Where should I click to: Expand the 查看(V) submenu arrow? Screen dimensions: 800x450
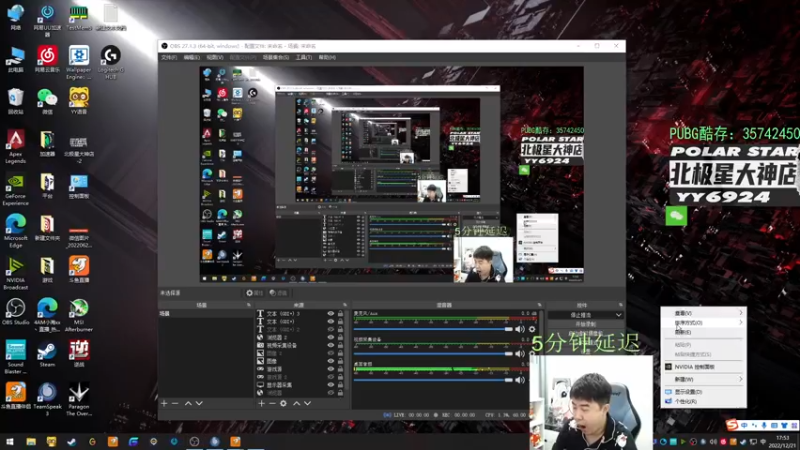pos(741,313)
